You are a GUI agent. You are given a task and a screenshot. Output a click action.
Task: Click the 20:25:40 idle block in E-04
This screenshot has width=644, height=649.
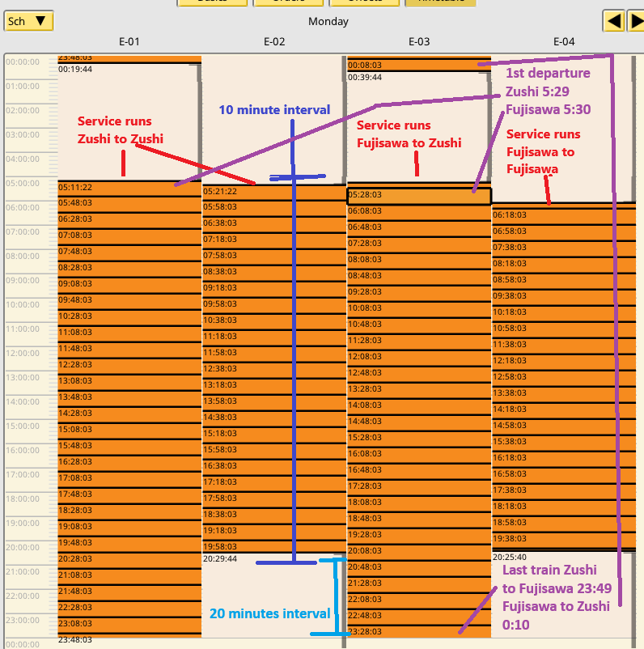coord(564,594)
